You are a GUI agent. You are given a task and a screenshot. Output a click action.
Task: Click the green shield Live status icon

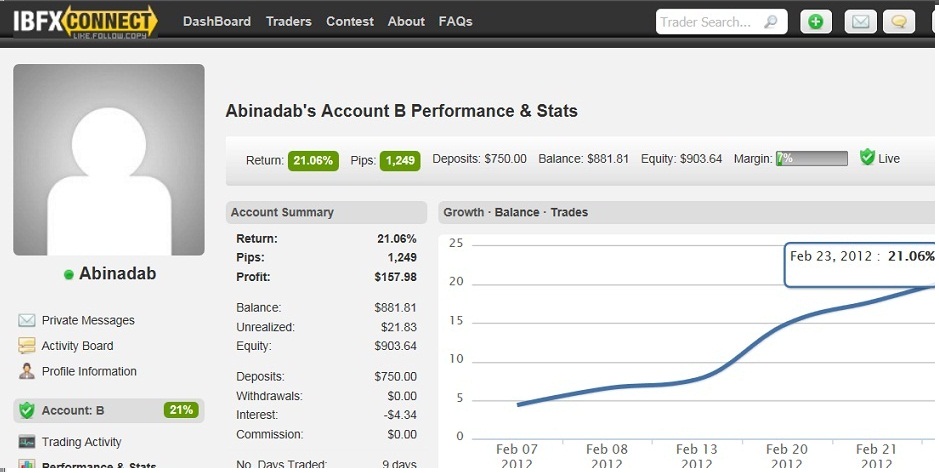point(867,158)
